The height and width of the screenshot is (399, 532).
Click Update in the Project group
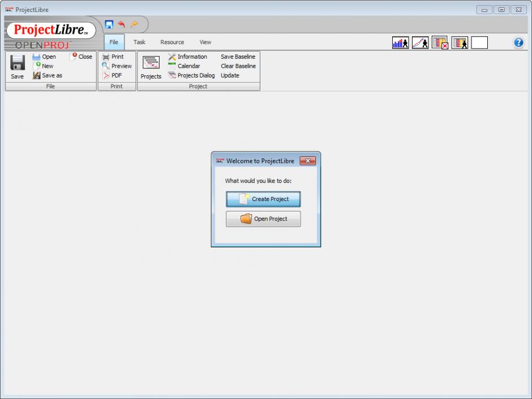(230, 75)
